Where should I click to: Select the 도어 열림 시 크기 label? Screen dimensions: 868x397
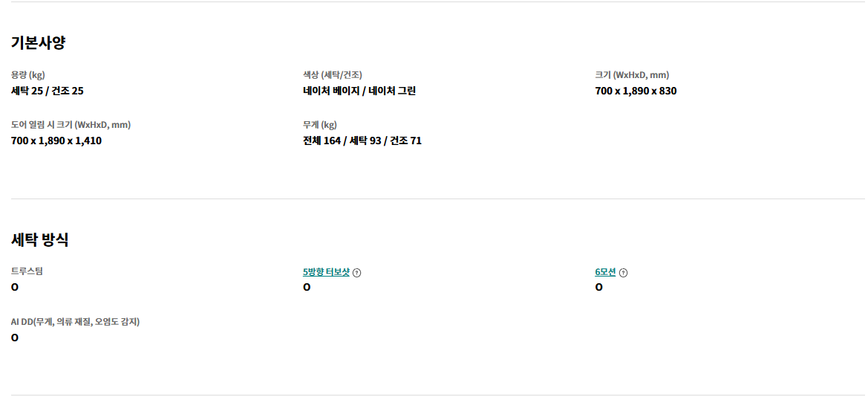[x=71, y=125]
